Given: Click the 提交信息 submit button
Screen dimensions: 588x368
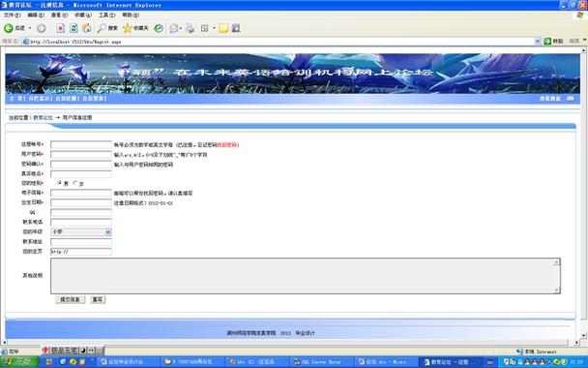Looking at the screenshot, I should (71, 299).
